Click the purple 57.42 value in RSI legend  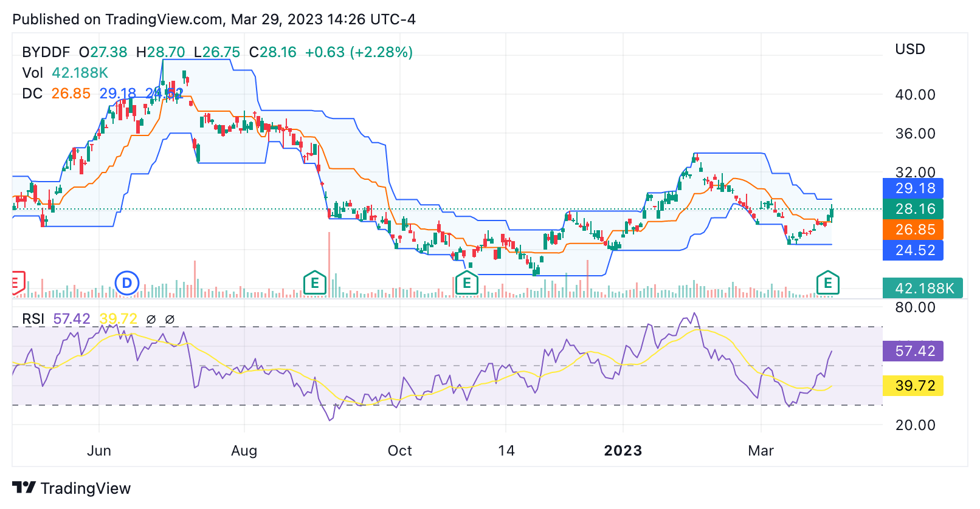pos(72,319)
